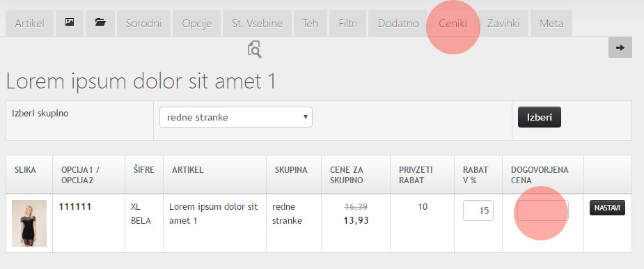Click the right arrow next button
Viewport: 644px width, 269px height.
pos(620,47)
